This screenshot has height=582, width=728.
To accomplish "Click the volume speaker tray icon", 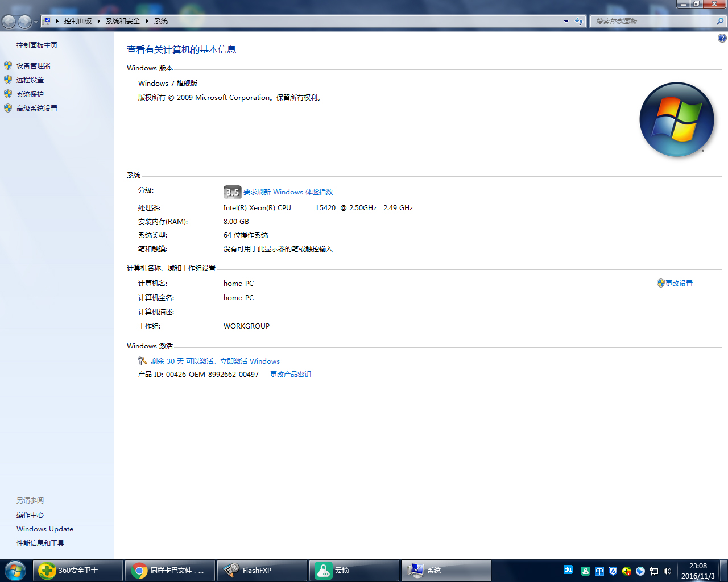I will tap(668, 571).
